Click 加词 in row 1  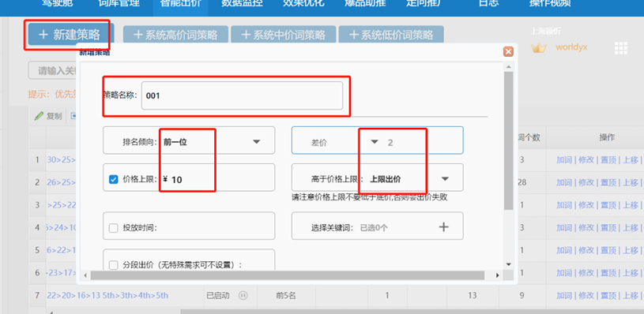coord(563,160)
